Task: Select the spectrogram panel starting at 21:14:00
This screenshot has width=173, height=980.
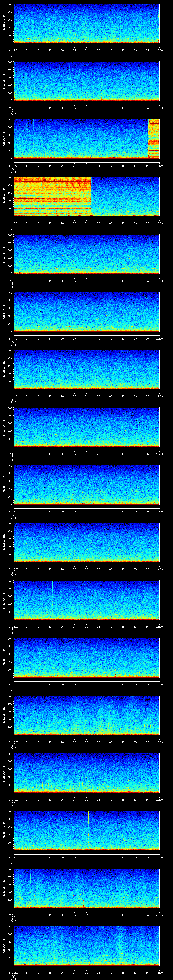Action: point(86,24)
